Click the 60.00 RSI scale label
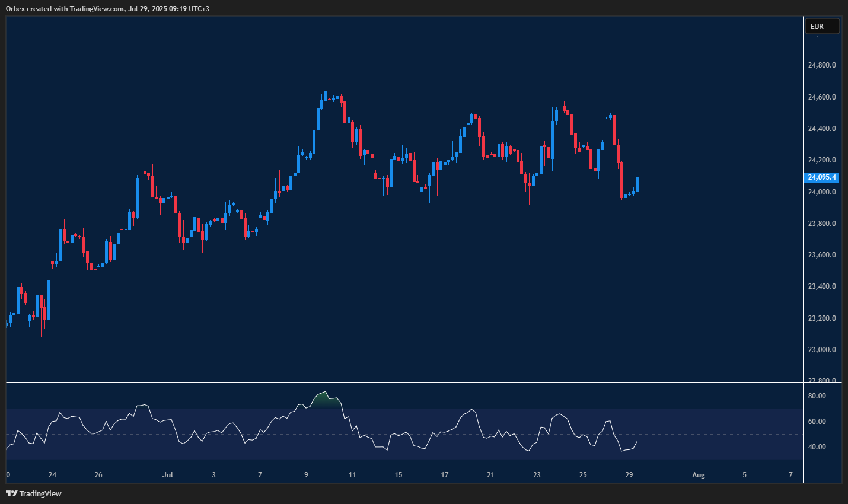This screenshot has width=848, height=504. pos(817,422)
